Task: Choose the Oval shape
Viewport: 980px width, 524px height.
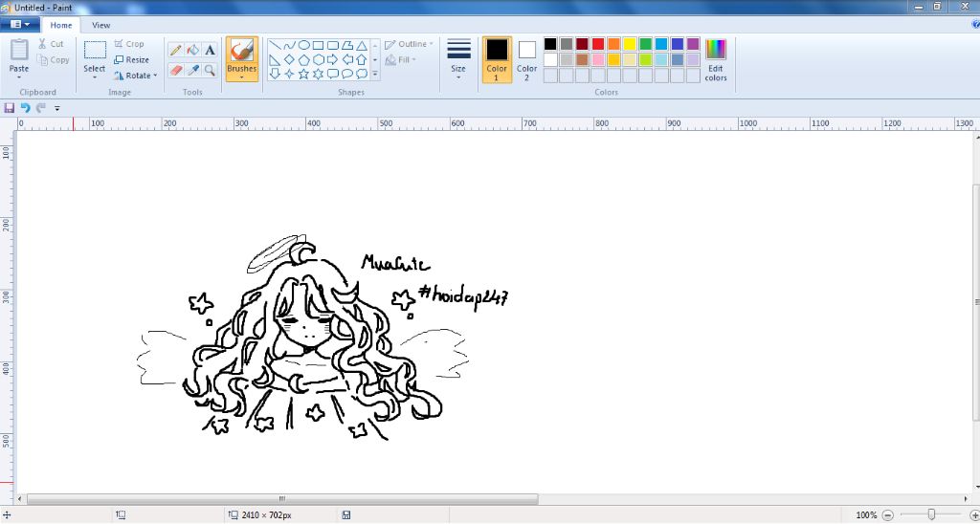Action: click(303, 45)
